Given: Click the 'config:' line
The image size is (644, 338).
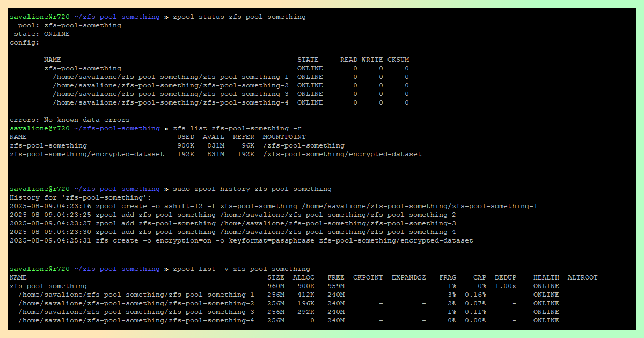Looking at the screenshot, I should point(25,42).
